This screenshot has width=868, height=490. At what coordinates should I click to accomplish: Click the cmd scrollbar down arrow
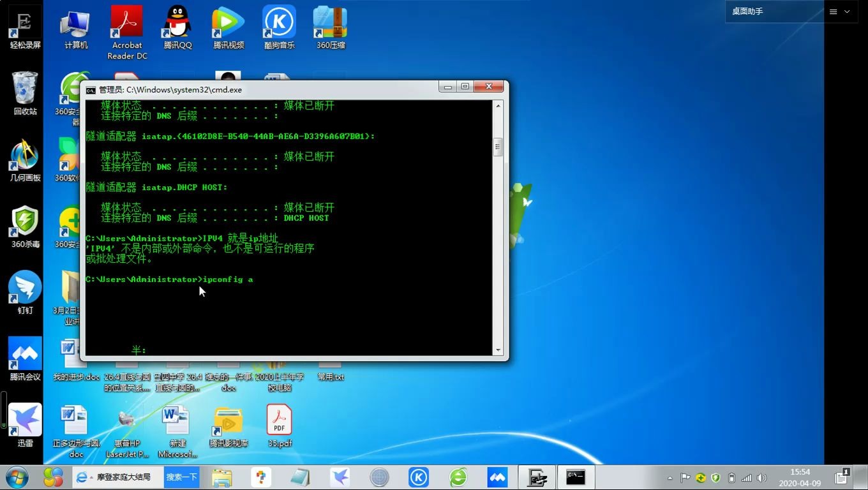tap(498, 350)
